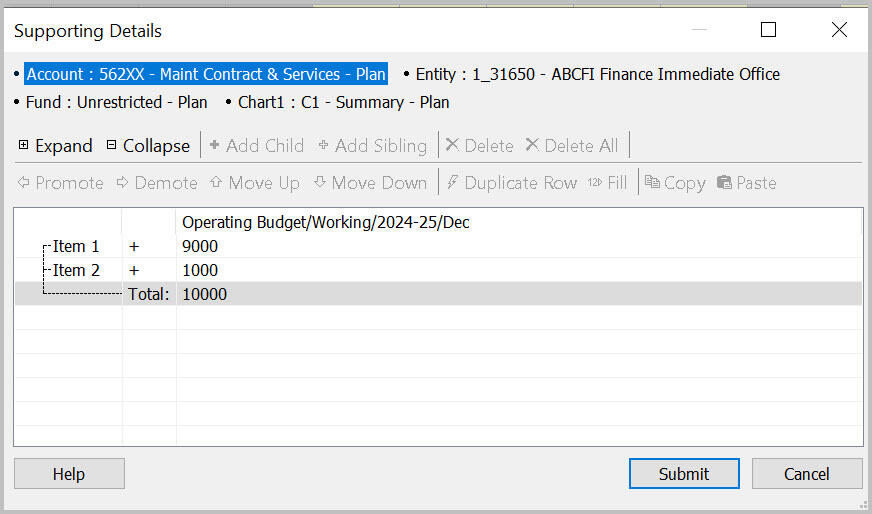
Task: Click Delete All toolbar item
Action: 572,146
